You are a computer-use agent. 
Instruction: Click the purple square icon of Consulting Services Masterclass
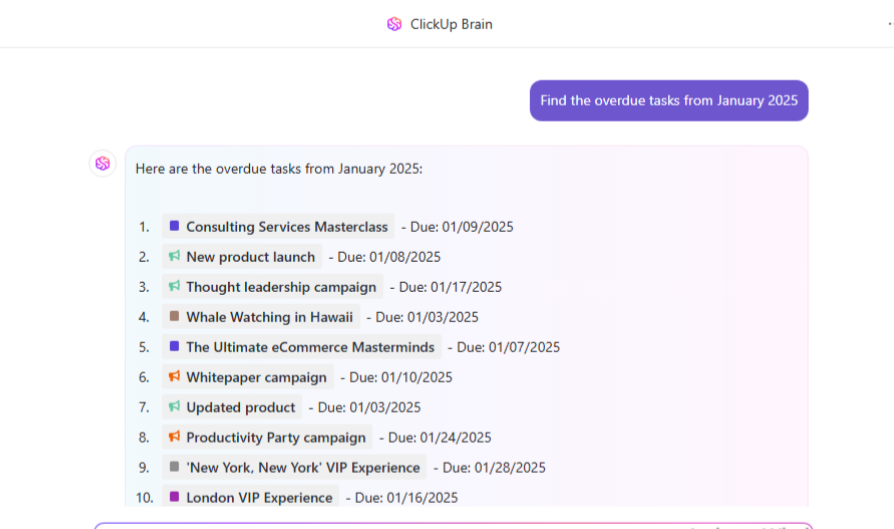point(174,226)
